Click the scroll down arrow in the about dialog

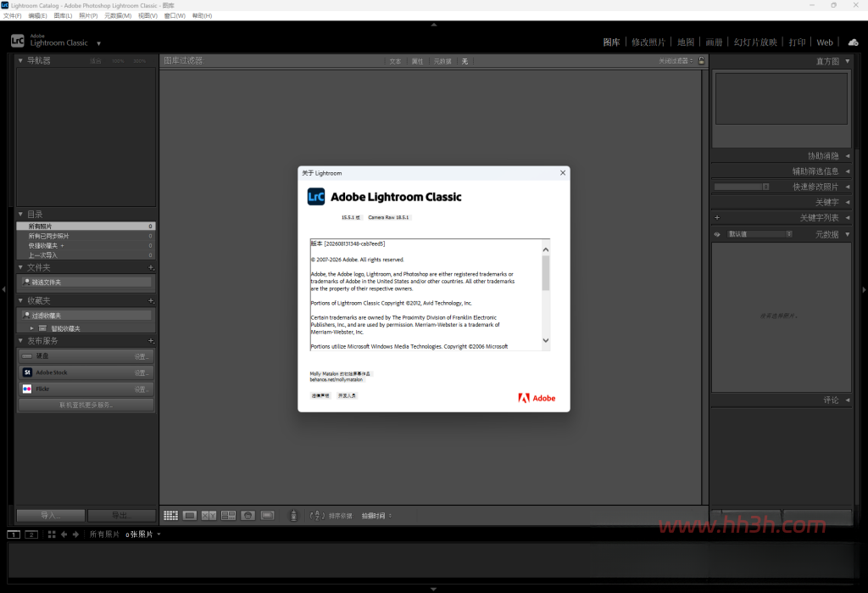[x=546, y=340]
